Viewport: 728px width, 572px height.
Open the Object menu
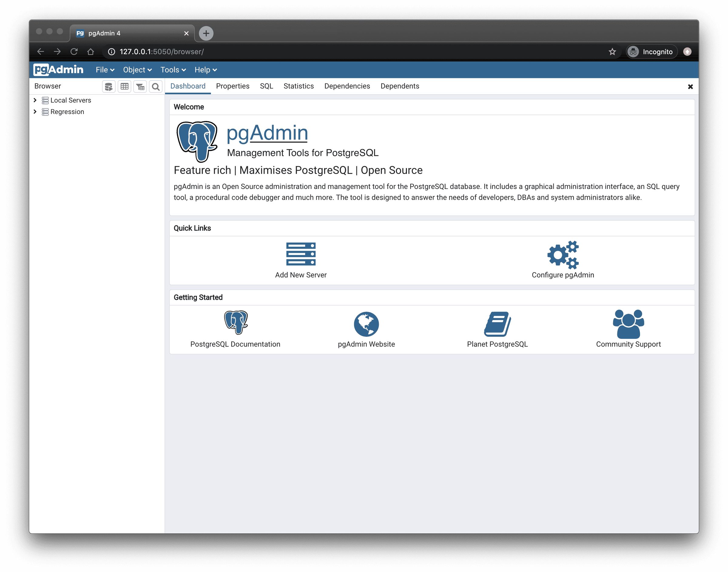click(136, 70)
